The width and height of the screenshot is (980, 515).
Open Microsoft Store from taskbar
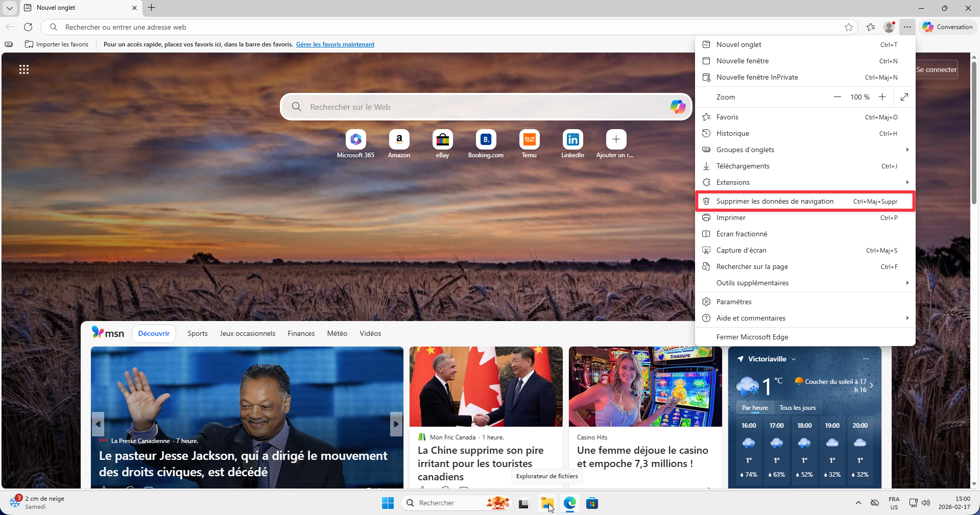pos(592,503)
